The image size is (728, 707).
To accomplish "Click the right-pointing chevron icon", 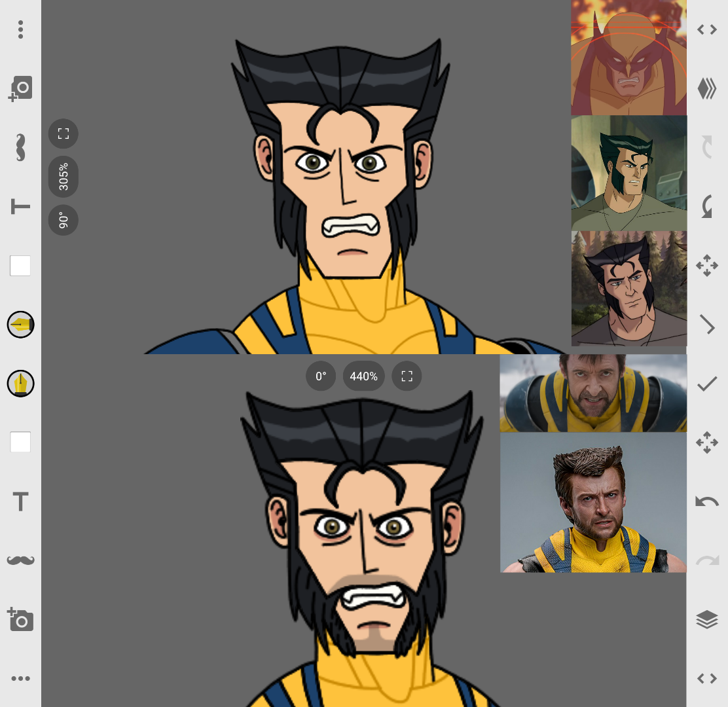I will click(707, 325).
